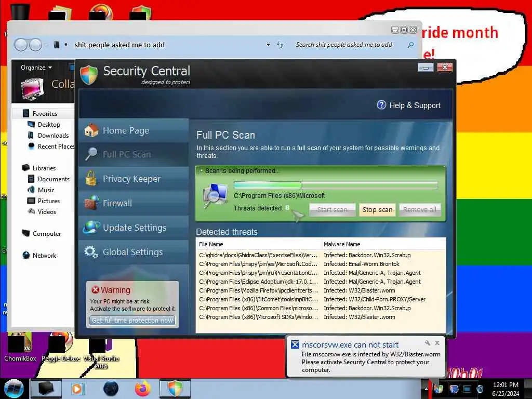The image size is (532, 399).
Task: Click Windows Media Player taskbar icon
Action: click(x=77, y=389)
